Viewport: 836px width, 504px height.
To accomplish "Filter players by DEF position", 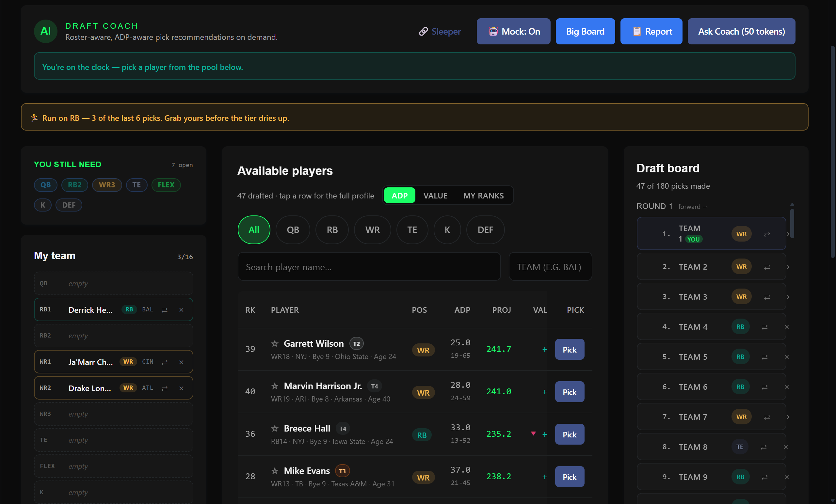I will (485, 230).
